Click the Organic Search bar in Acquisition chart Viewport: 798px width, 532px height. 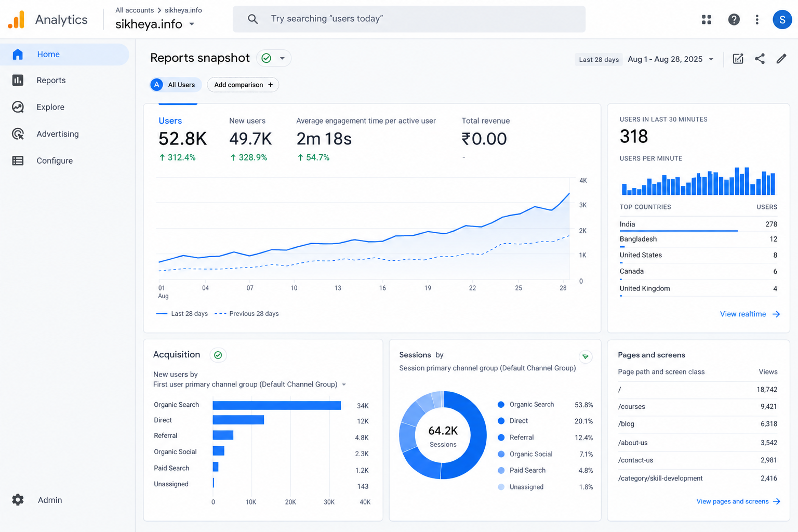276,405
